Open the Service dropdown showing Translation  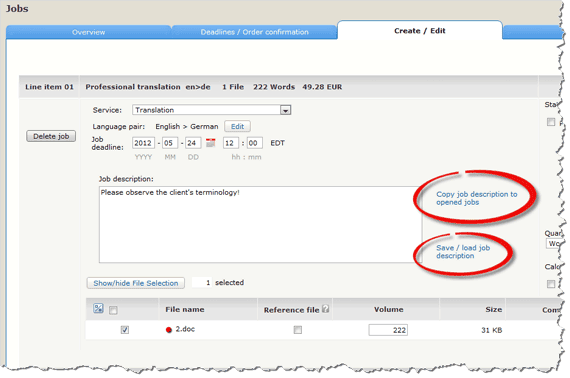[212, 110]
